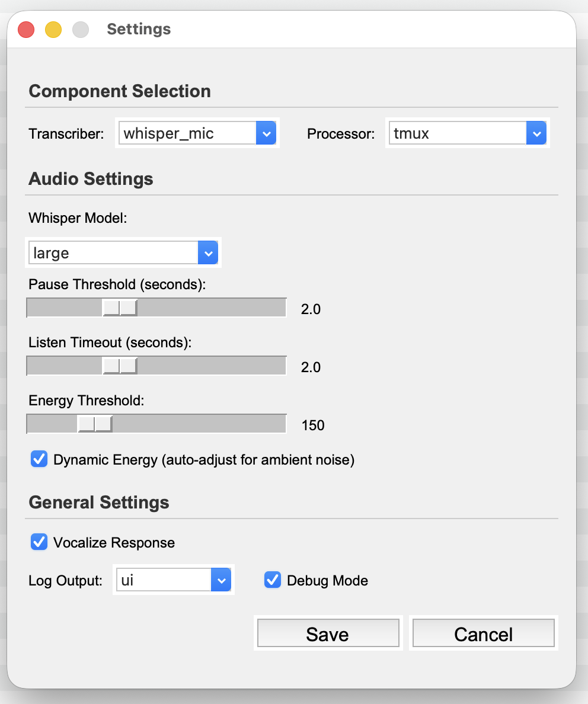This screenshot has width=588, height=704.
Task: Turn off Debug Mode
Action: pos(272,580)
